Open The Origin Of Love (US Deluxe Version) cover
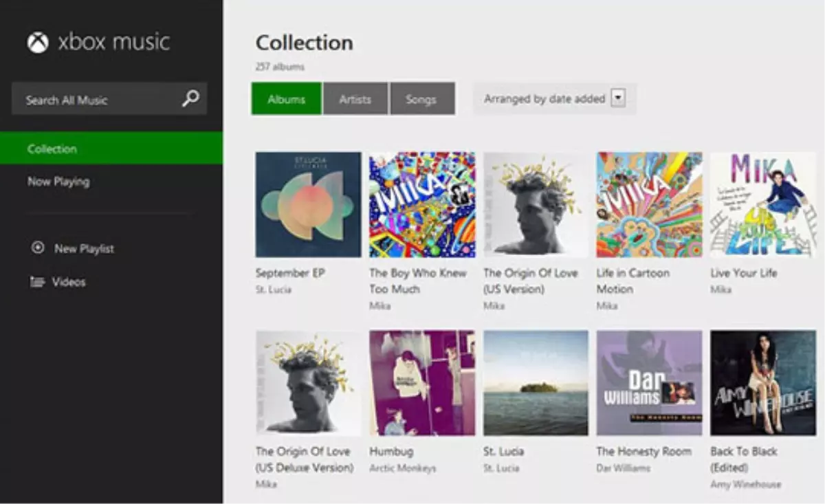 (x=308, y=383)
